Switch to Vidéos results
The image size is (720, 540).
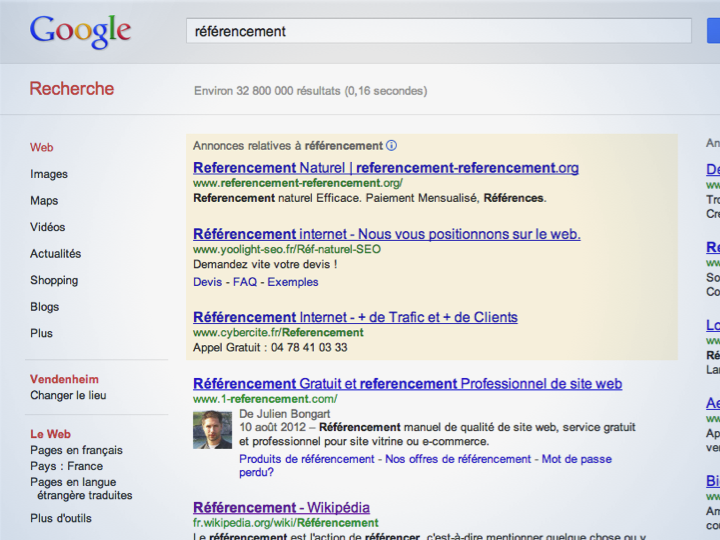click(48, 227)
